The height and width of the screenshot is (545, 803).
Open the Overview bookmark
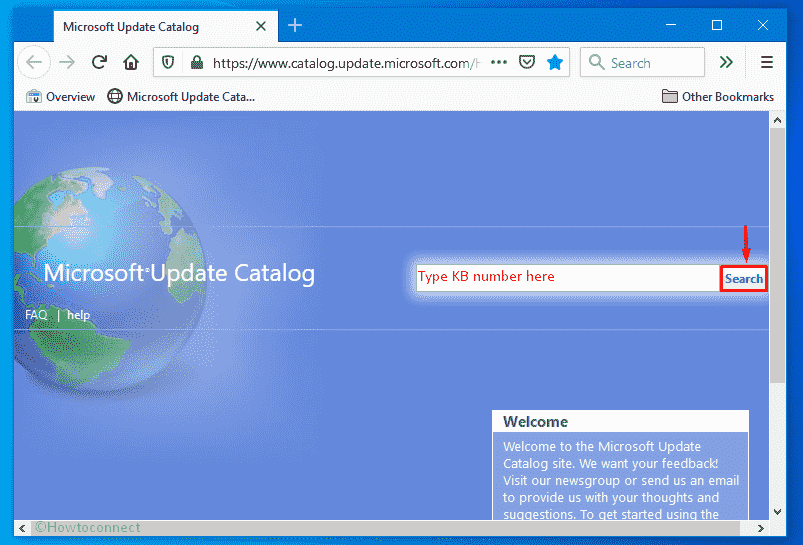pyautogui.click(x=60, y=97)
